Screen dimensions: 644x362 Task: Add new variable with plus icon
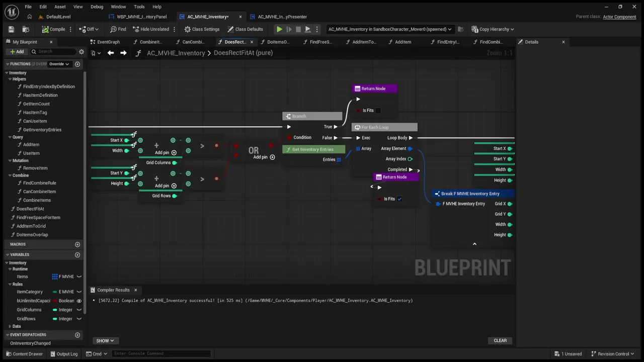point(77,254)
